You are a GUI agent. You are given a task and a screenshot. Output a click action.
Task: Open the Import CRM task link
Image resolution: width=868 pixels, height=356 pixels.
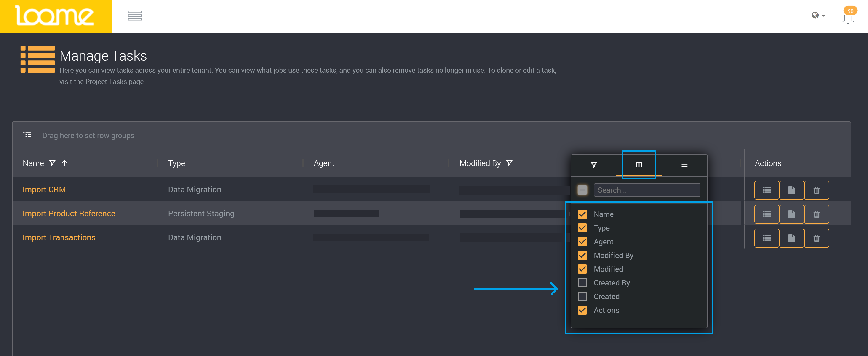(44, 190)
